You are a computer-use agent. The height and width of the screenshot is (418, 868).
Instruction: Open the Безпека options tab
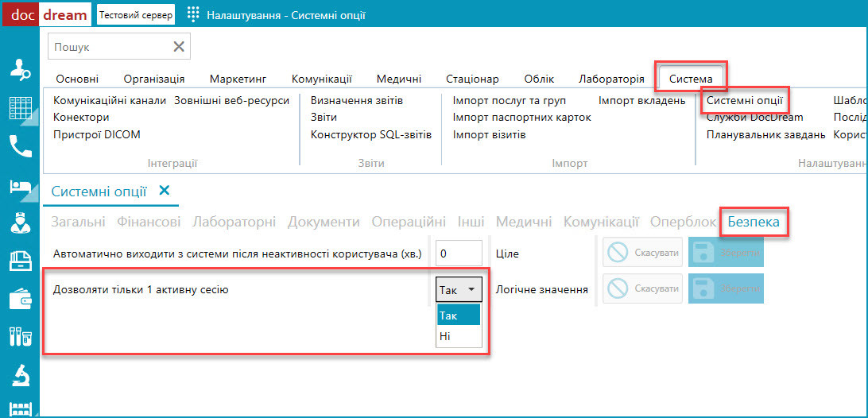coord(754,222)
